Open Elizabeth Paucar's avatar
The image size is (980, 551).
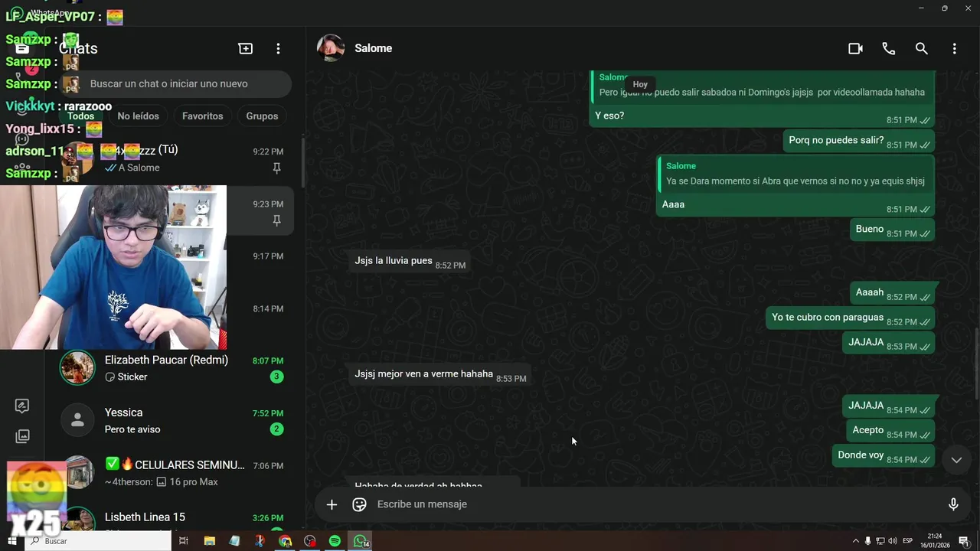point(77,368)
